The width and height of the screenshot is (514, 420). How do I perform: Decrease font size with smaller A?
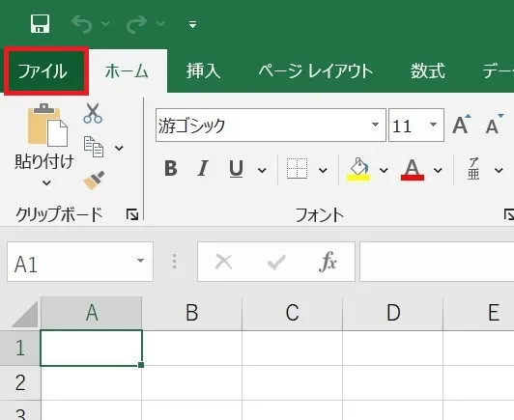[494, 125]
